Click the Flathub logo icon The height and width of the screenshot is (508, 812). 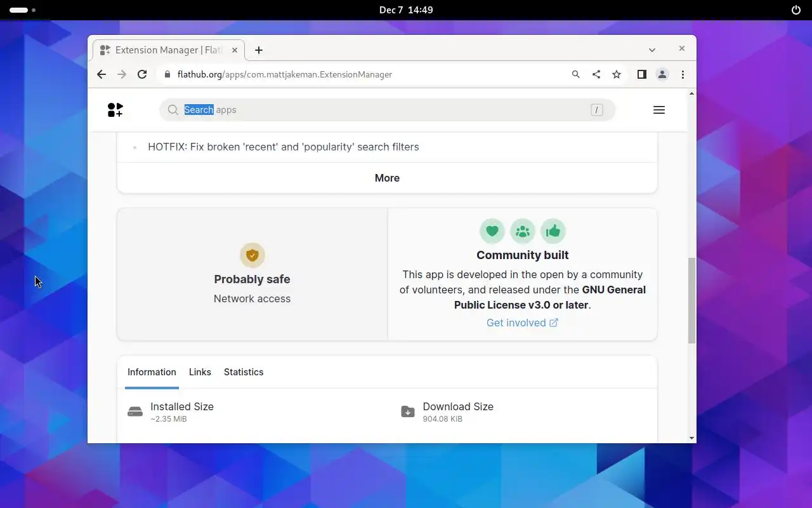point(115,110)
